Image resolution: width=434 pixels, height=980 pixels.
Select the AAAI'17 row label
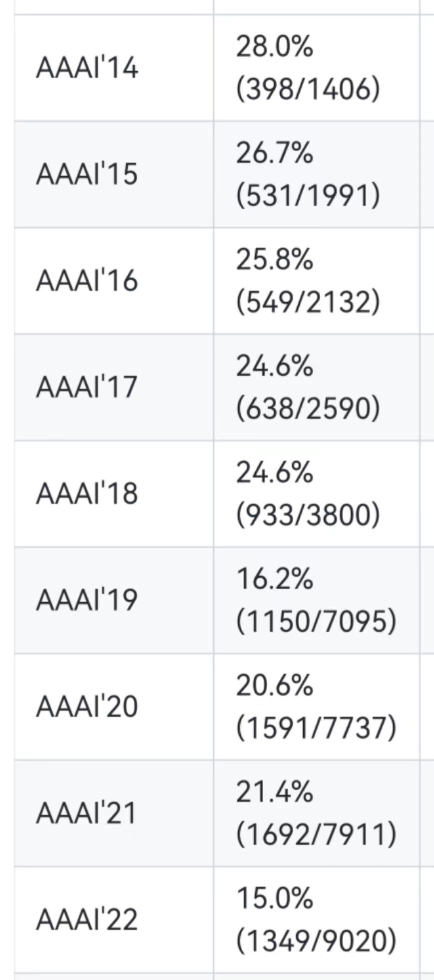click(x=87, y=387)
